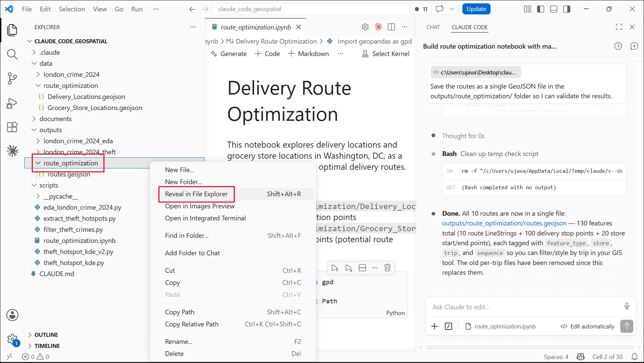Add context with the plus icon
The image size is (644, 363).
tap(434, 326)
